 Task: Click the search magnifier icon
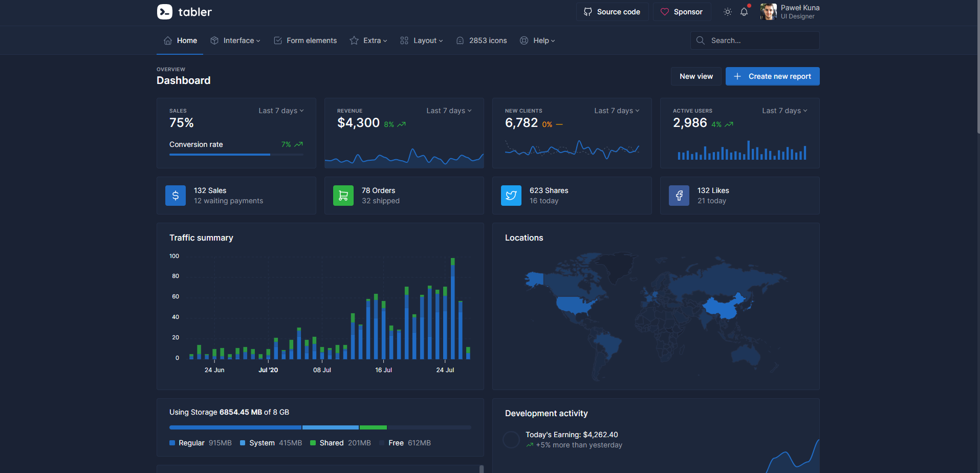click(701, 40)
